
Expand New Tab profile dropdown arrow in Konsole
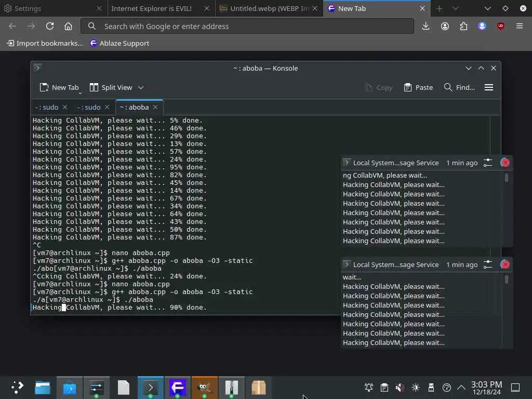tap(81, 92)
